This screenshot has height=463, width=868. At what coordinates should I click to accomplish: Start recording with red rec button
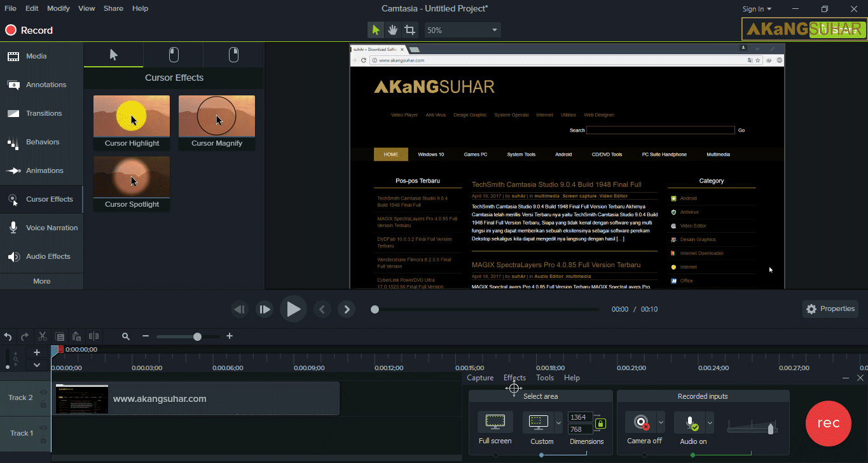829,424
